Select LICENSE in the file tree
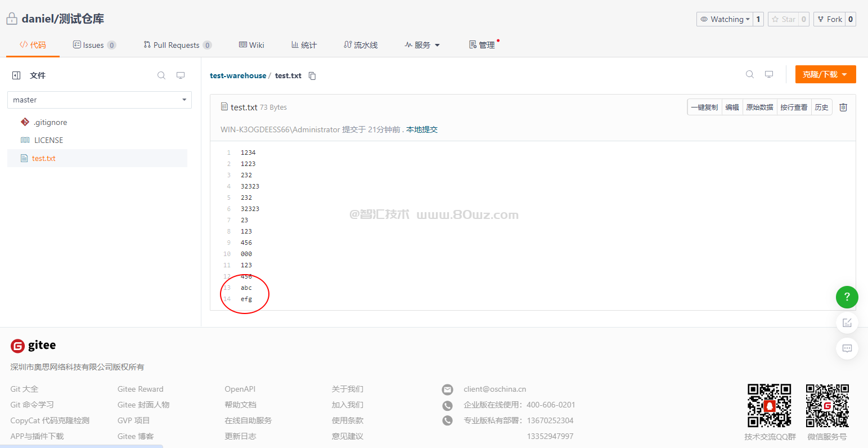868x448 pixels. [48, 140]
